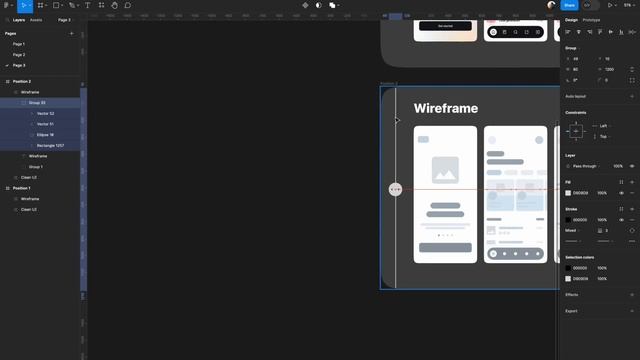Image resolution: width=640 pixels, height=360 pixels.
Task: Add auto layout with plus icon
Action: pyautogui.click(x=632, y=96)
